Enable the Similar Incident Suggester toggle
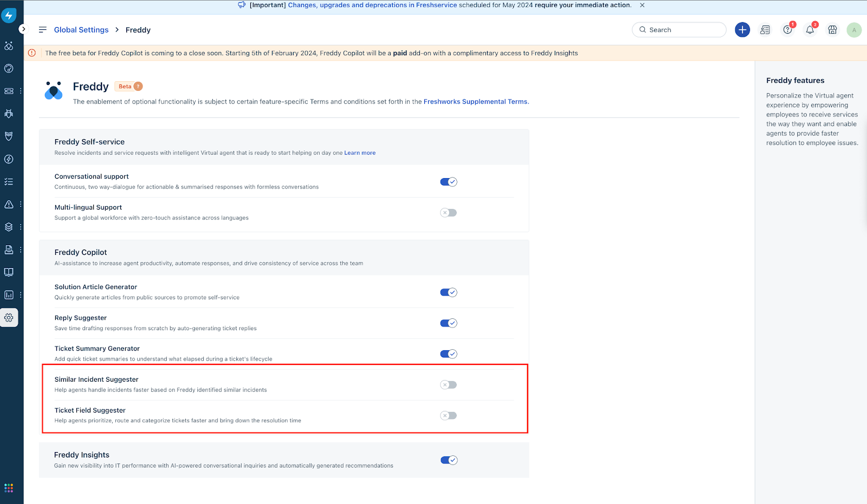 tap(449, 385)
